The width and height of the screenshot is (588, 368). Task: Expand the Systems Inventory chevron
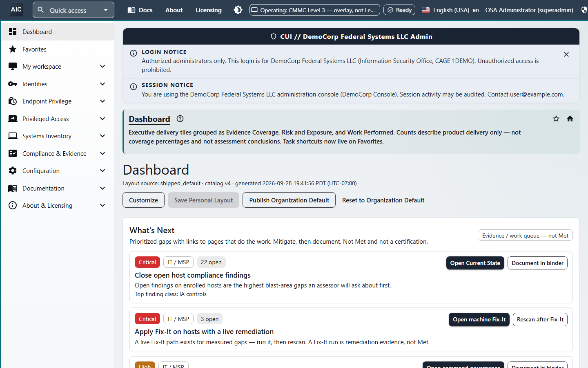tap(102, 136)
